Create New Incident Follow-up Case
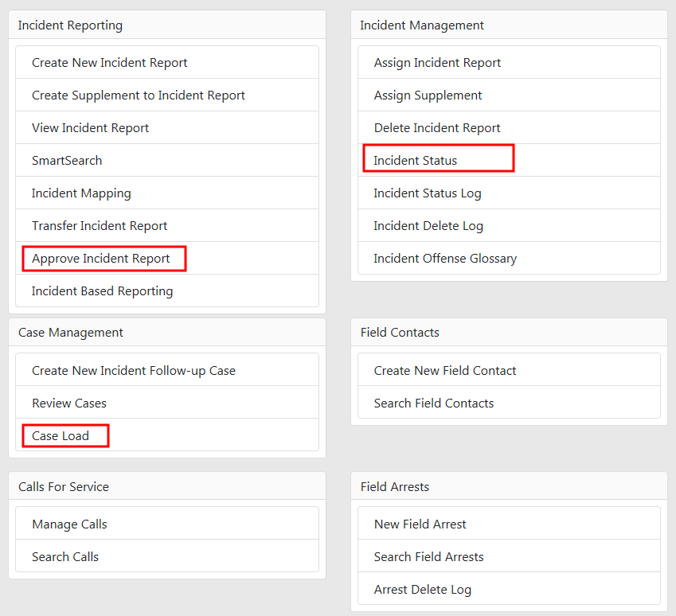 pyautogui.click(x=134, y=371)
